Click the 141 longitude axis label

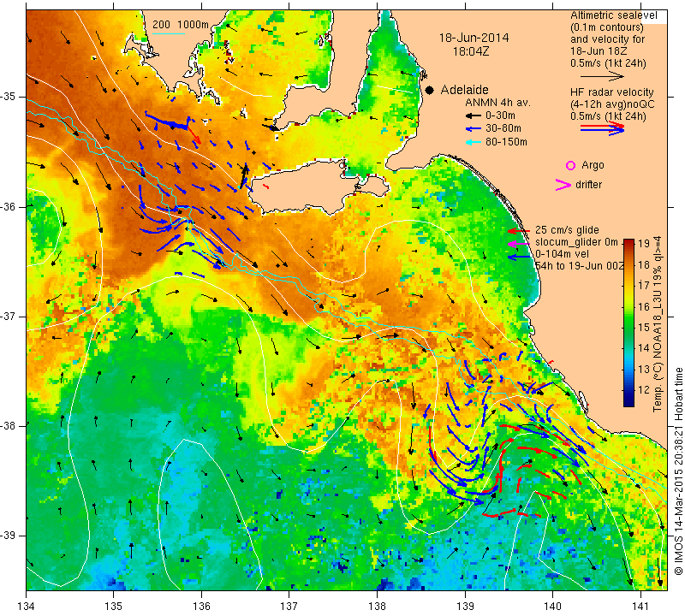pos(640,606)
